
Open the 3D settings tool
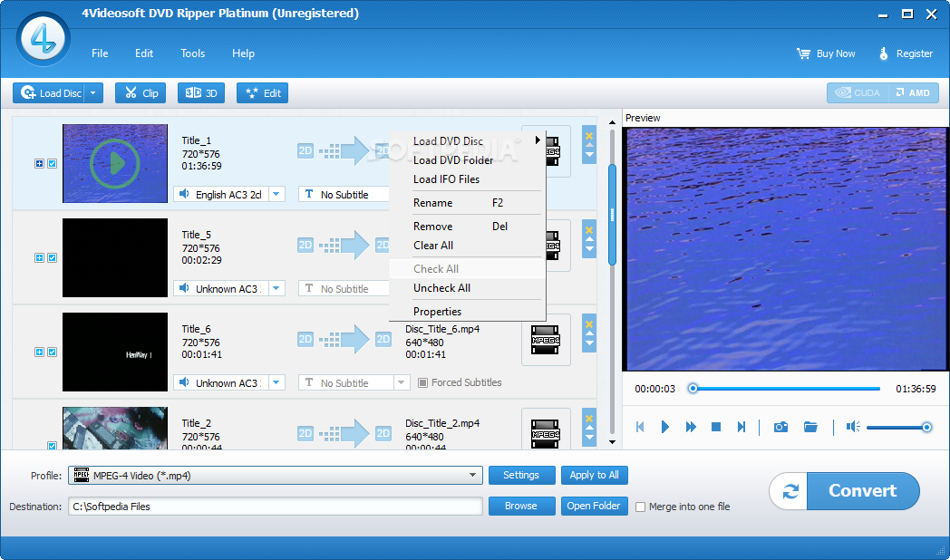pos(201,93)
